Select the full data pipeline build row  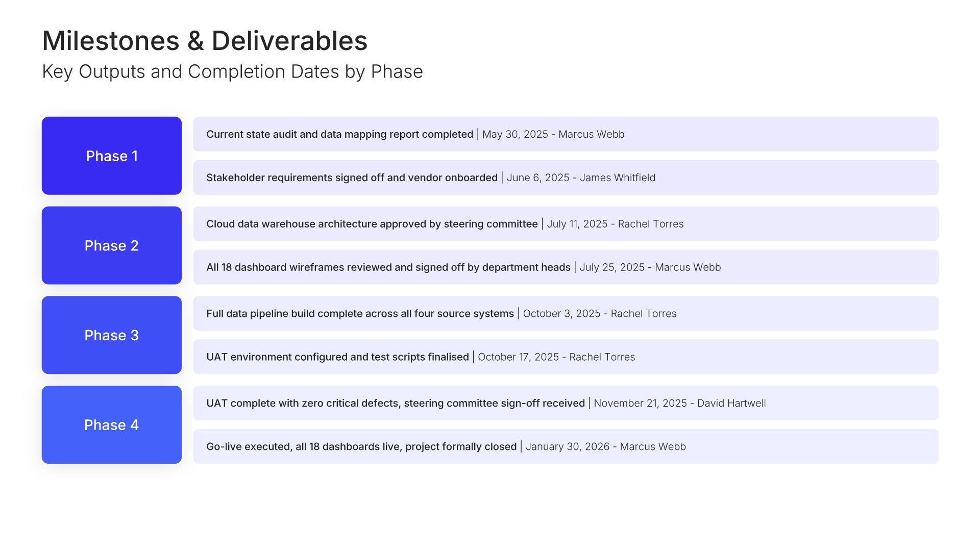[566, 313]
